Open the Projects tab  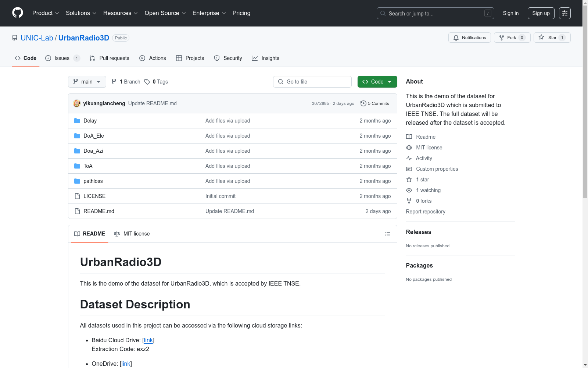pyautogui.click(x=190, y=58)
